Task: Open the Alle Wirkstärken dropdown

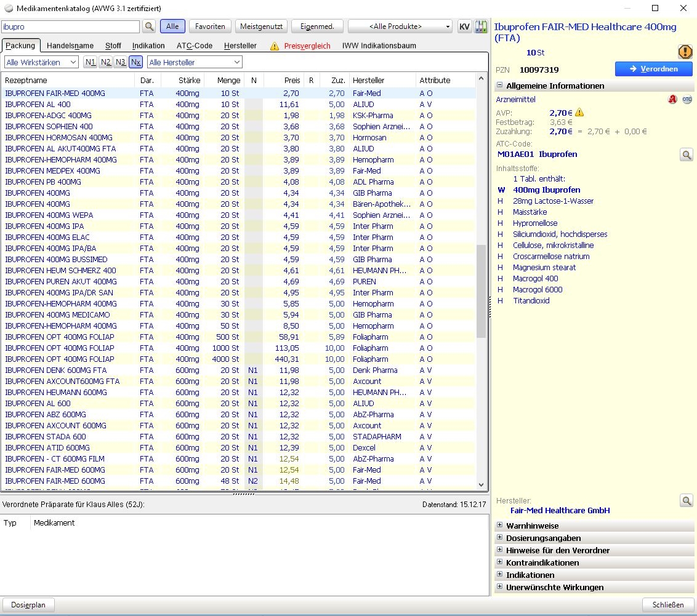Action: click(41, 62)
